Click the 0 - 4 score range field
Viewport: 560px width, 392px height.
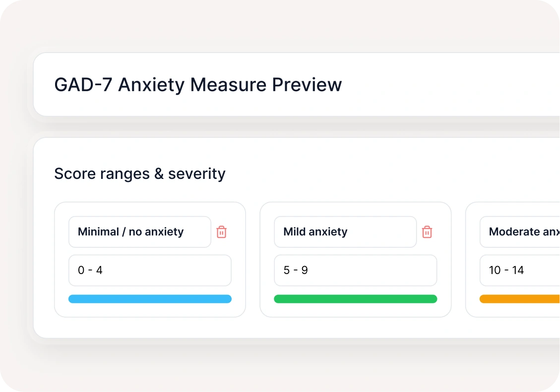[x=150, y=271]
